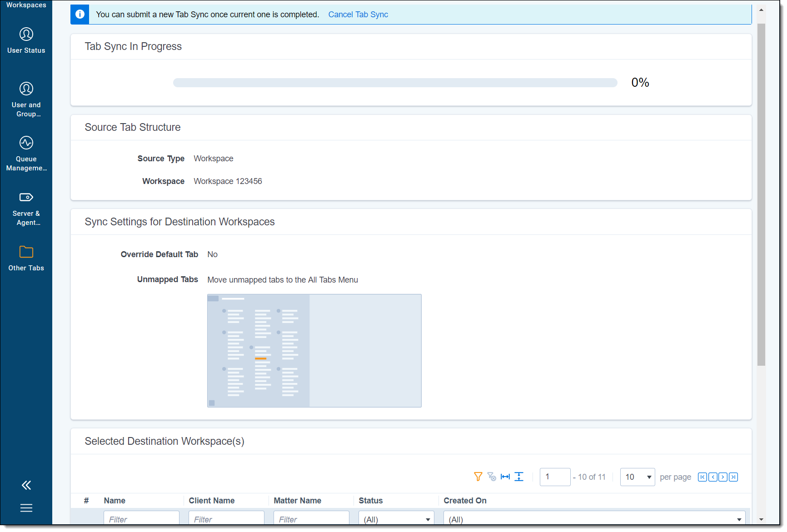Click the Client Name filter field

coord(226,519)
